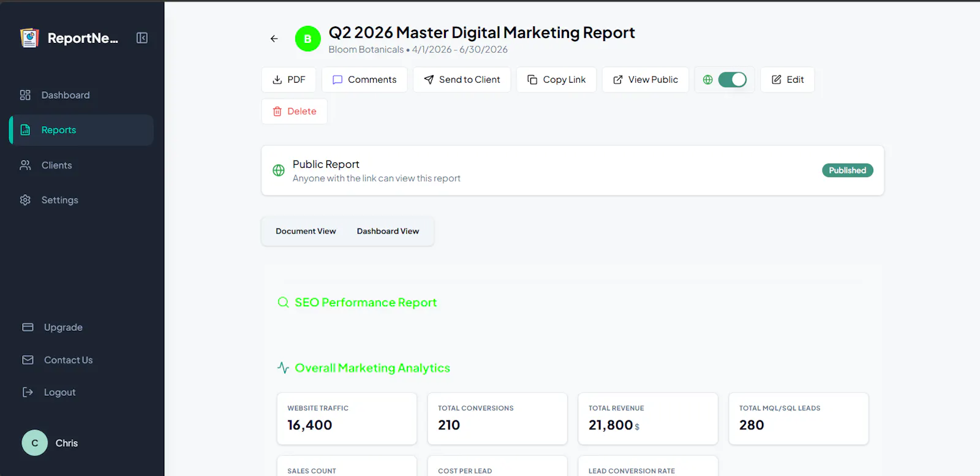Click the Published status badge
The height and width of the screenshot is (476, 980).
point(848,170)
